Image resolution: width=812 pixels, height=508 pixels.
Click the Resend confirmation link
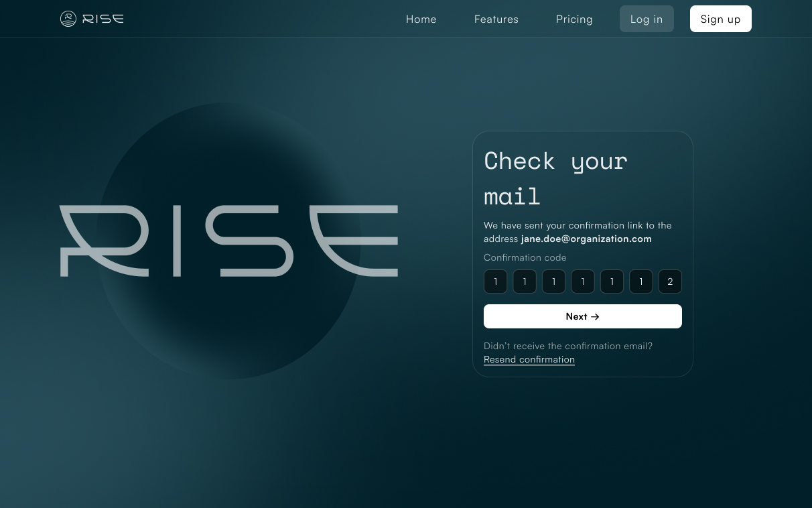click(x=529, y=359)
